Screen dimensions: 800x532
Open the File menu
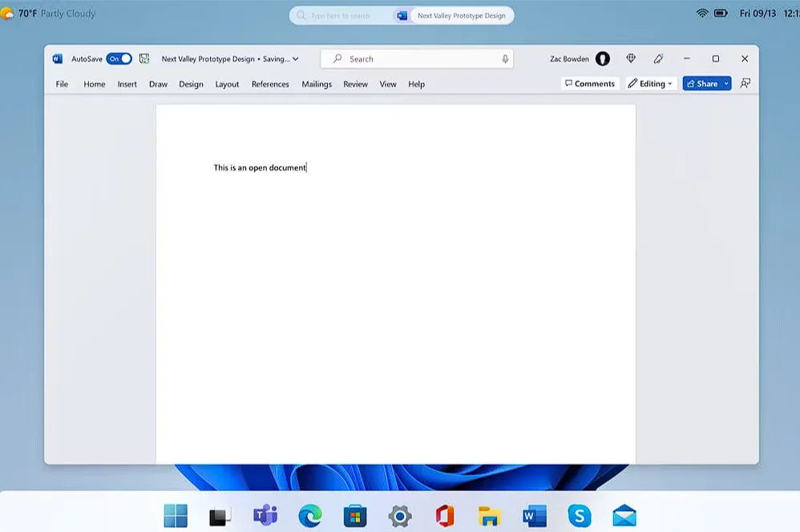click(62, 84)
